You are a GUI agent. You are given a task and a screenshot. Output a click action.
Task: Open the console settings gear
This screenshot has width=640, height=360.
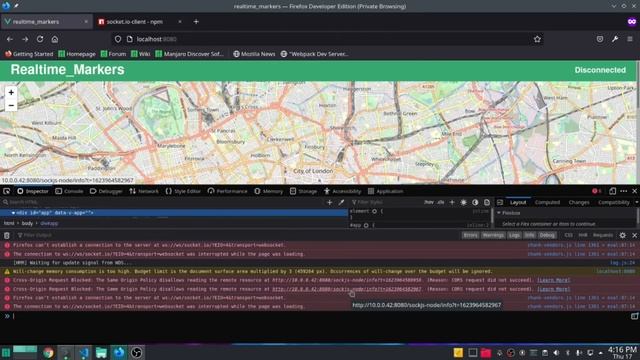point(622,235)
